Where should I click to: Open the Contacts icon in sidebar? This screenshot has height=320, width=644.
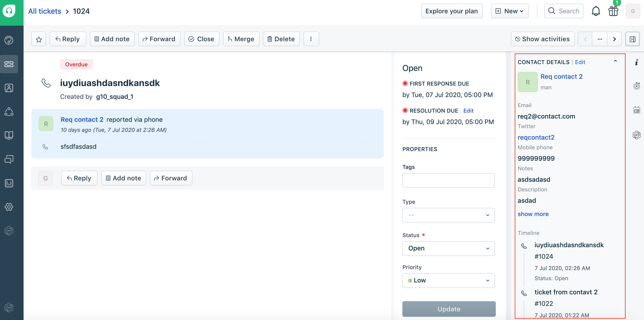coord(9,88)
